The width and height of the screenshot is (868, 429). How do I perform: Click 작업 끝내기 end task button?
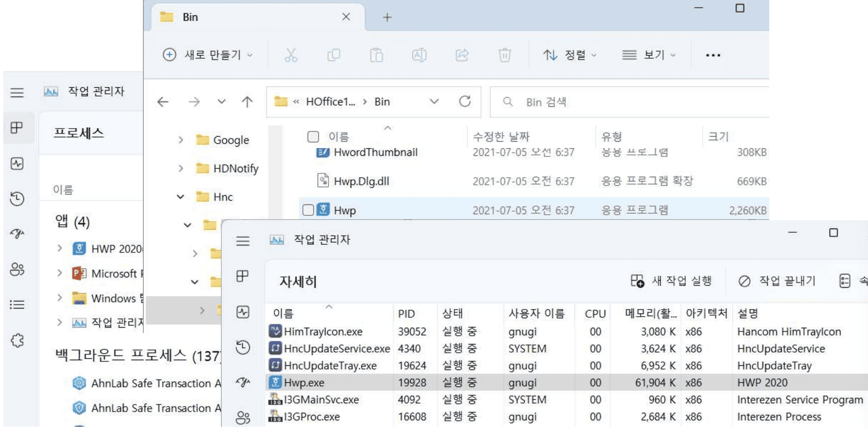tap(777, 281)
